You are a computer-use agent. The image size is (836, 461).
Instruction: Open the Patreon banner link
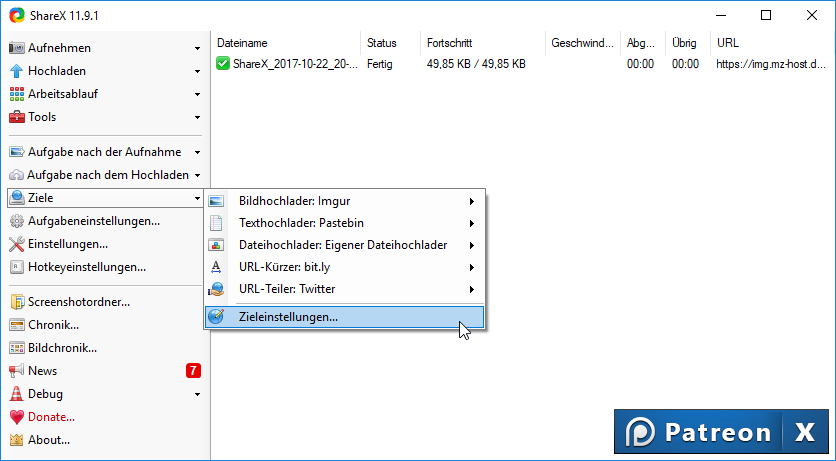pyautogui.click(x=698, y=431)
